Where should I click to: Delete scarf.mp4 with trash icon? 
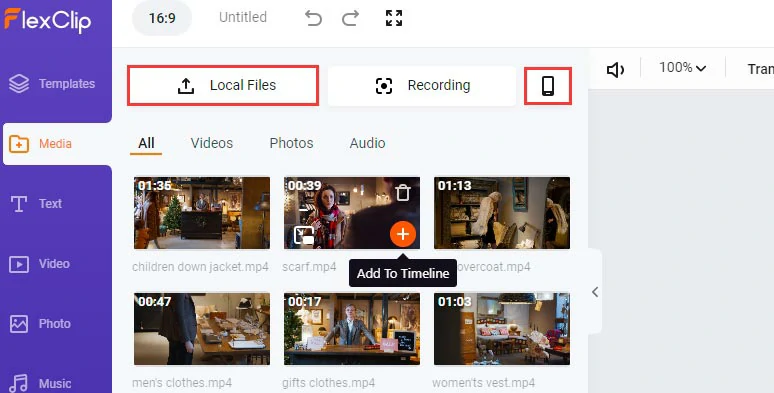click(403, 193)
